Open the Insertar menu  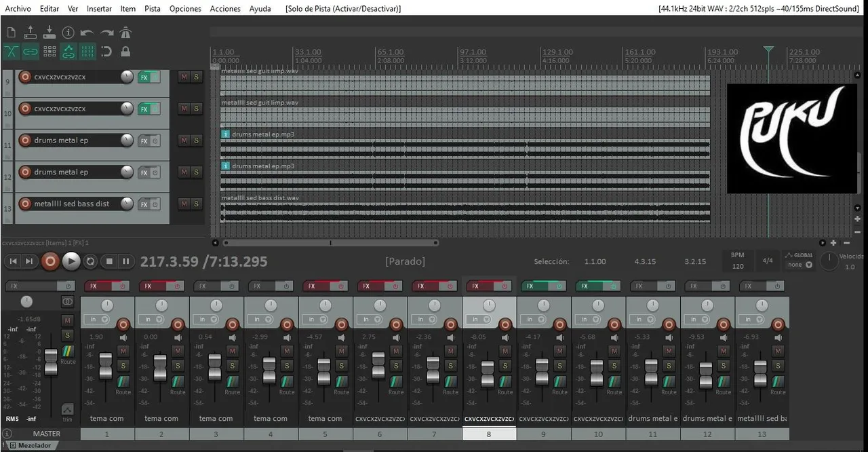click(x=99, y=9)
